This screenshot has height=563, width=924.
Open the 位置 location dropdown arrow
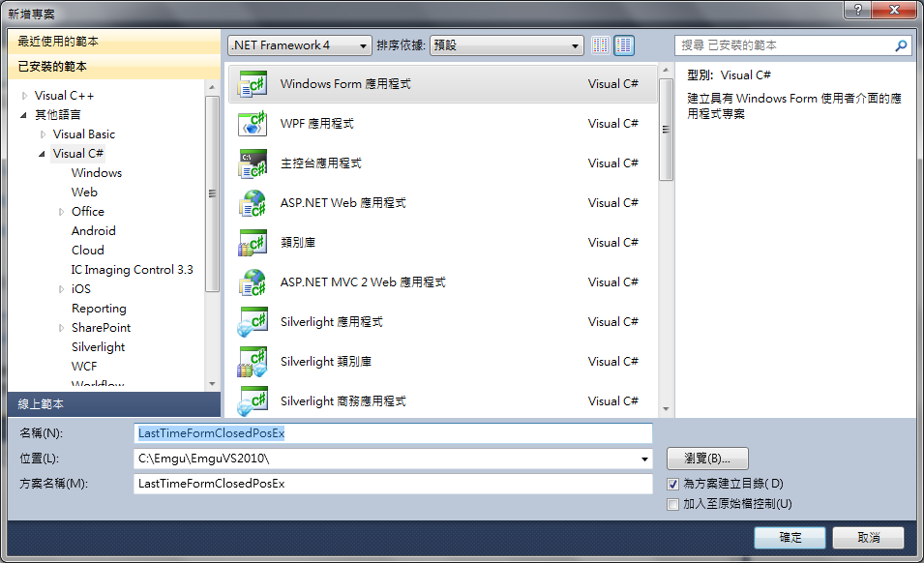644,459
